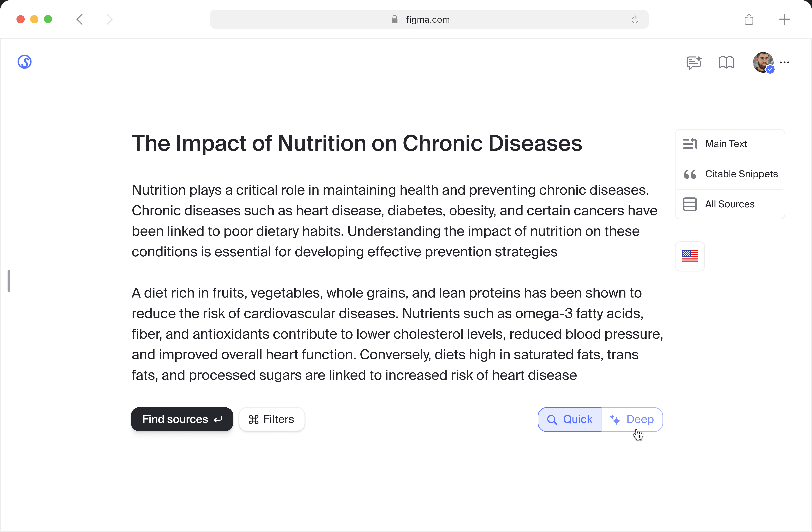This screenshot has height=532, width=812.
Task: Open the AI chat sparkle icon
Action: tap(694, 62)
